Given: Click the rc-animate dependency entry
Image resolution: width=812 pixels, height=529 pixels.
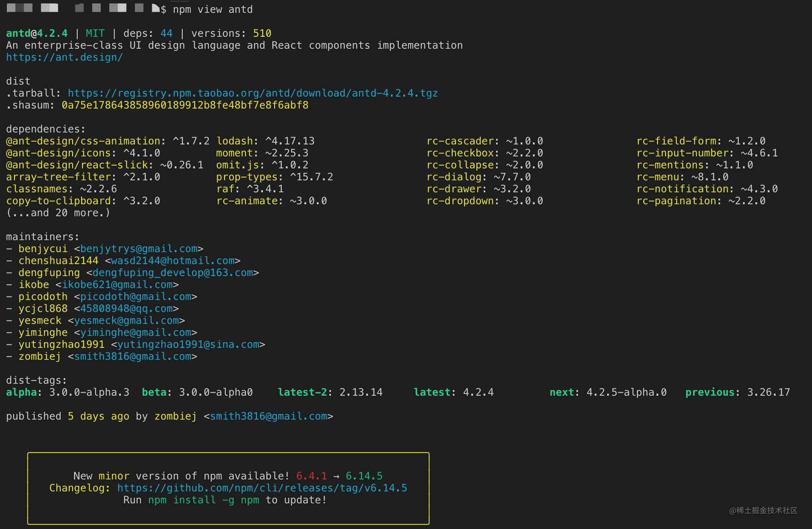Looking at the screenshot, I should (x=272, y=201).
